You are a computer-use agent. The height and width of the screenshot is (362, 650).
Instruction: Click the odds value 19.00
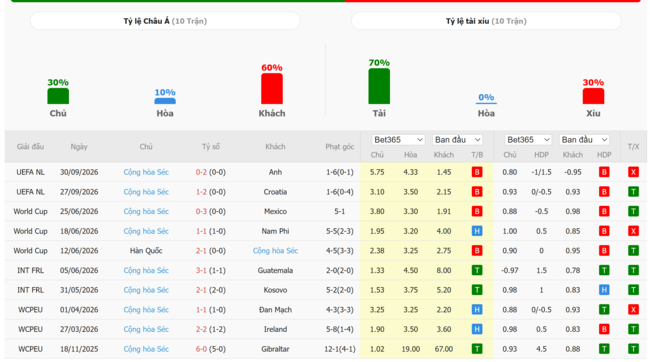coord(410,349)
